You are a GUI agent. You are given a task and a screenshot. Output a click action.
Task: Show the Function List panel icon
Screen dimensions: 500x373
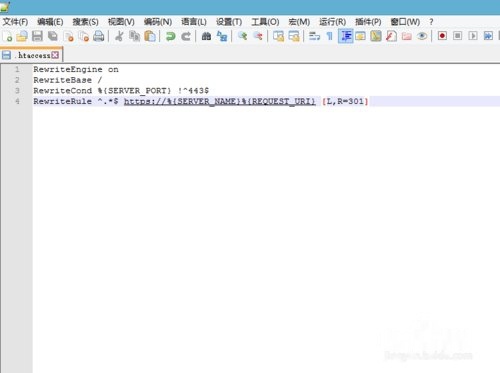click(391, 36)
